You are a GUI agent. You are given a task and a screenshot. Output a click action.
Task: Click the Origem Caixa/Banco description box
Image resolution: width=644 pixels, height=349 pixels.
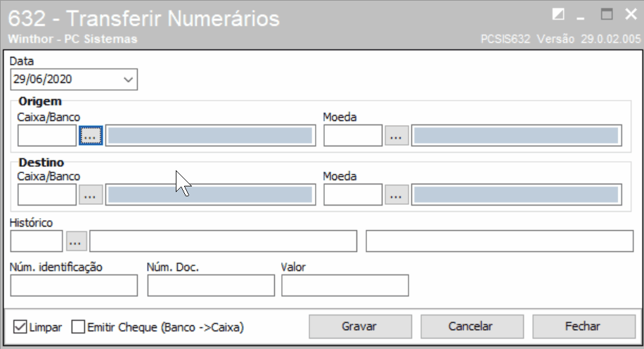(211, 136)
